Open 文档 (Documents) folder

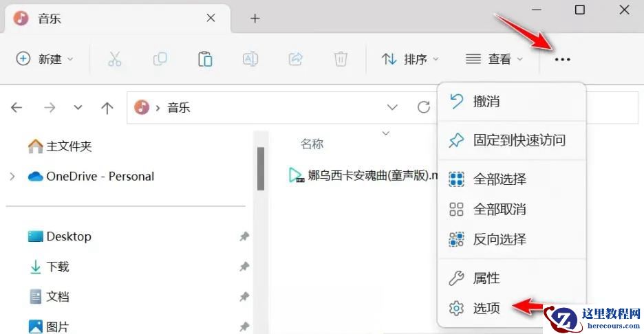click(x=50, y=297)
